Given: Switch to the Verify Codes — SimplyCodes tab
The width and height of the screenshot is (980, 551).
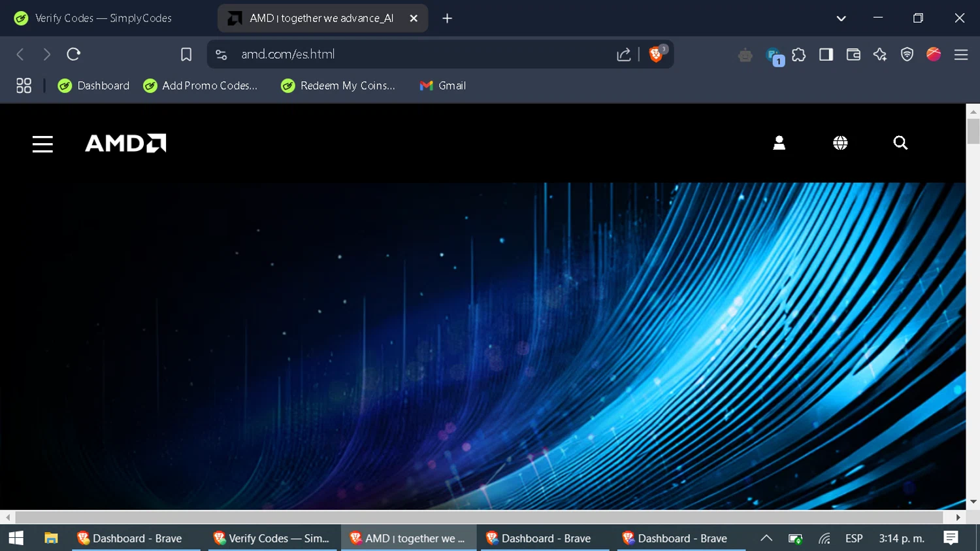Looking at the screenshot, I should 105,18.
